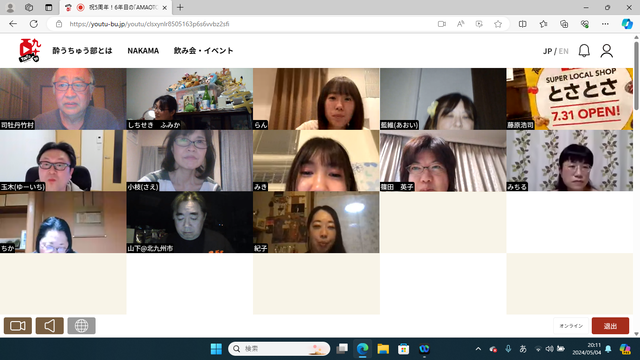Open tab actions menu icon

[49, 7]
